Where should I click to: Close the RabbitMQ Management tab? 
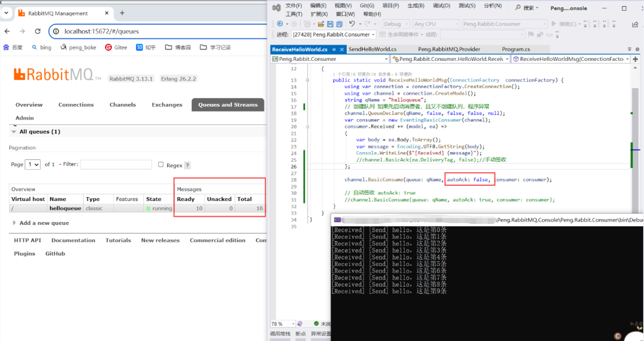pos(107,13)
